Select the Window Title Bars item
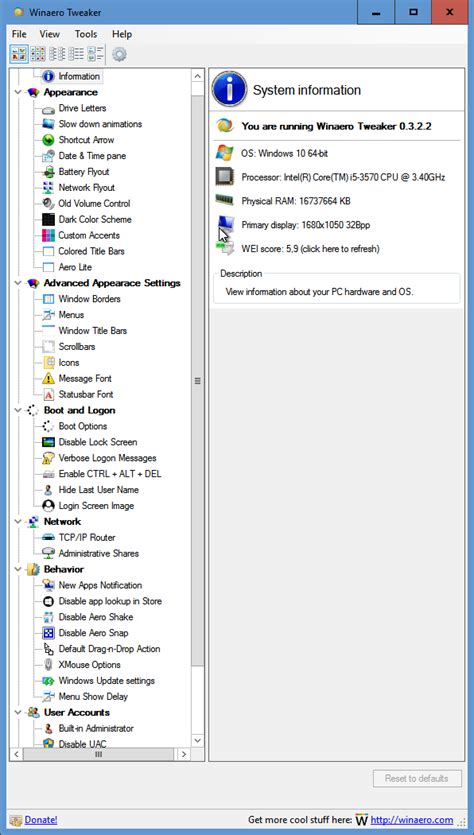 click(x=93, y=331)
